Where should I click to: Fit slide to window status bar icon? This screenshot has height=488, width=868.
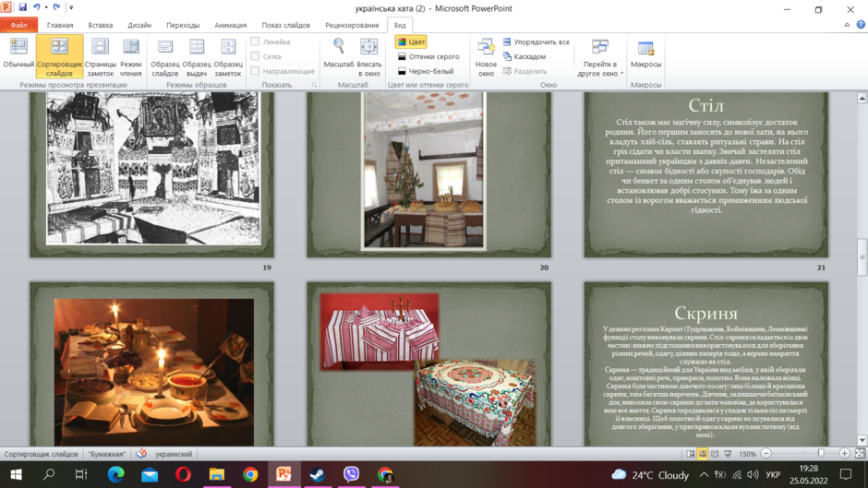(860, 453)
